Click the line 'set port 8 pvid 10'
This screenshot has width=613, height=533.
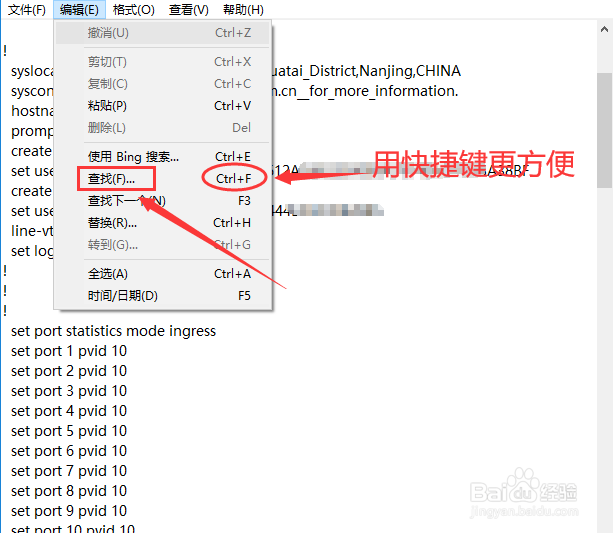click(69, 491)
